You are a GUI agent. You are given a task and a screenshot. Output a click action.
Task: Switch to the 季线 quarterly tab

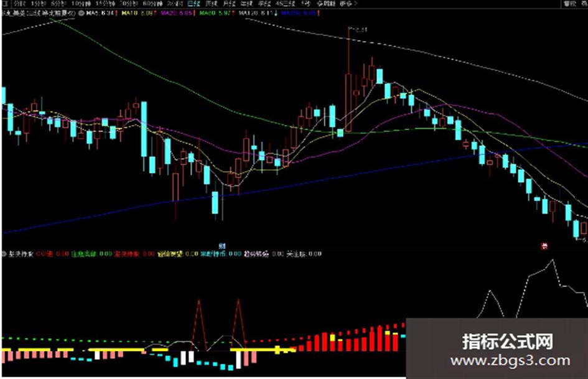(x=264, y=4)
